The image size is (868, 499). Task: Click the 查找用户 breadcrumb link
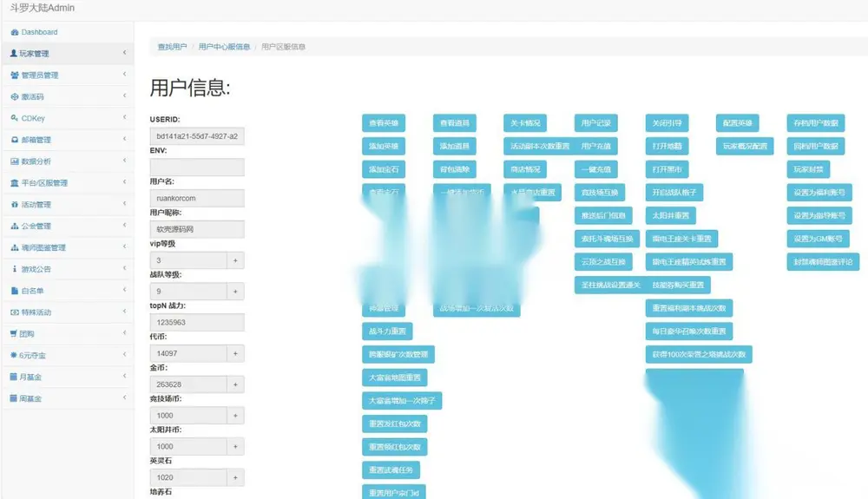pyautogui.click(x=172, y=47)
